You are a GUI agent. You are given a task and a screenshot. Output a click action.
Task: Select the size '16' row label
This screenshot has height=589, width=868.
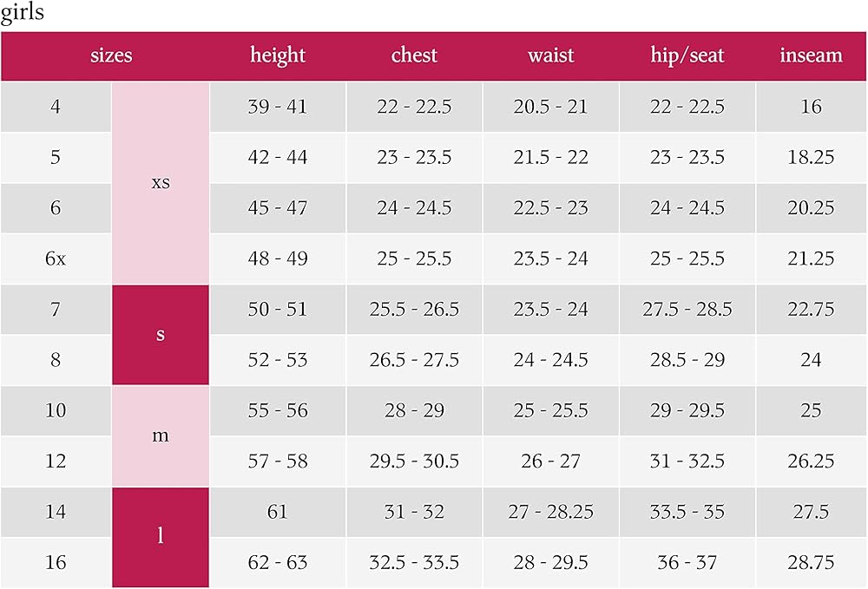click(x=56, y=562)
